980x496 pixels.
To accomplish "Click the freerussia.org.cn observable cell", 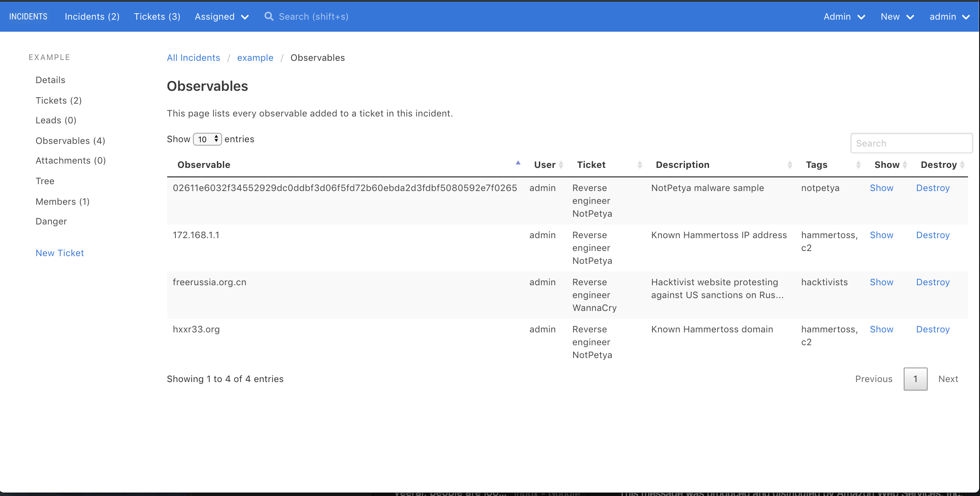I will tap(209, 282).
